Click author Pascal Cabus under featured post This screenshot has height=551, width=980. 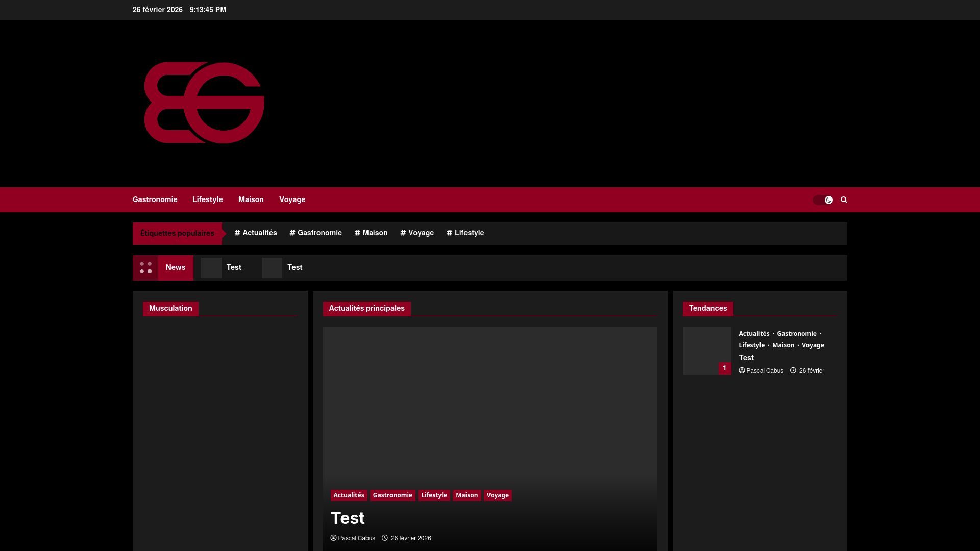coord(356,538)
